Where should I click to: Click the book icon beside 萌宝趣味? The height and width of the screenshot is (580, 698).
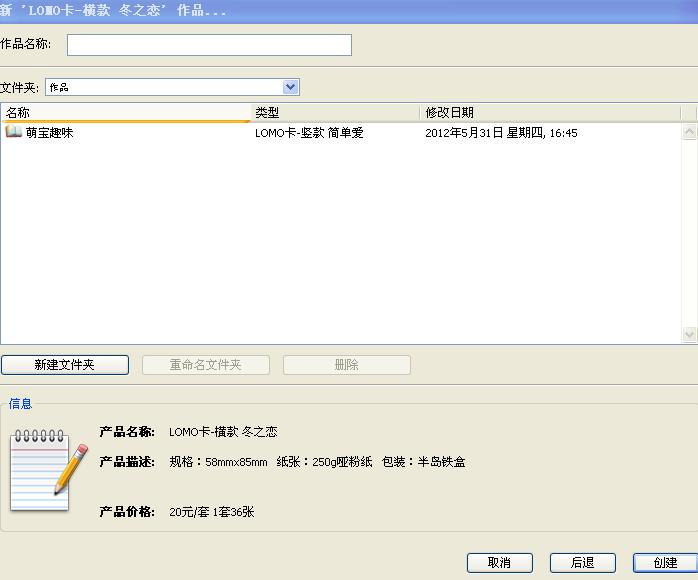(13, 131)
